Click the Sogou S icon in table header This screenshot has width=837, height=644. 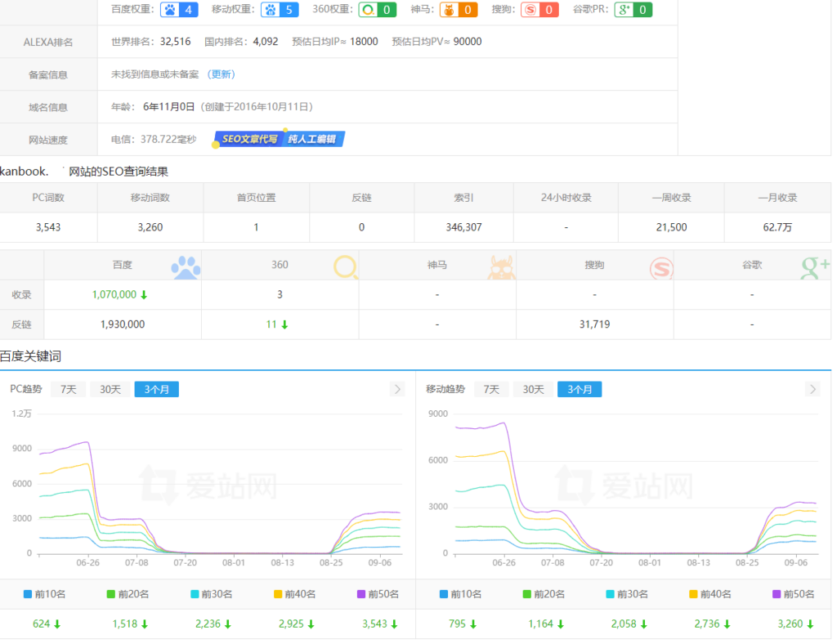click(x=660, y=268)
